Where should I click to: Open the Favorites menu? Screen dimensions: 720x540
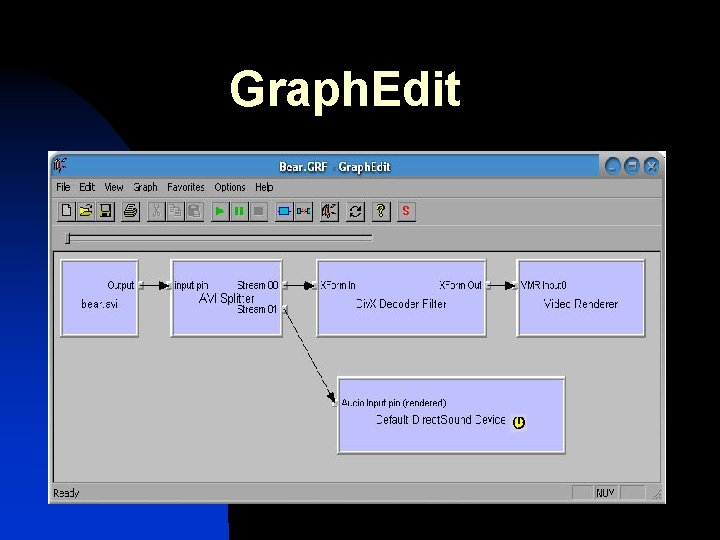tap(186, 187)
